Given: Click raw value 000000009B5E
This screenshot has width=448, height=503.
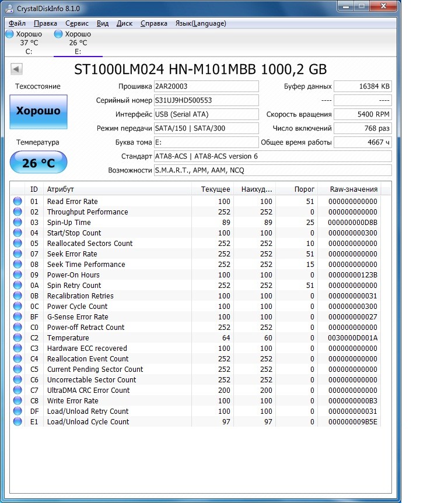Looking at the screenshot, I should tap(352, 422).
